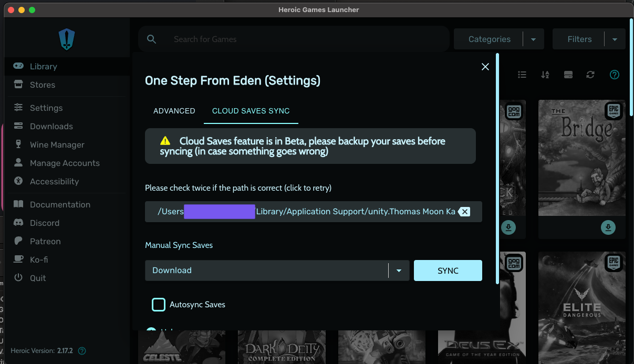Click the sort order icon
634x364 pixels.
click(545, 75)
